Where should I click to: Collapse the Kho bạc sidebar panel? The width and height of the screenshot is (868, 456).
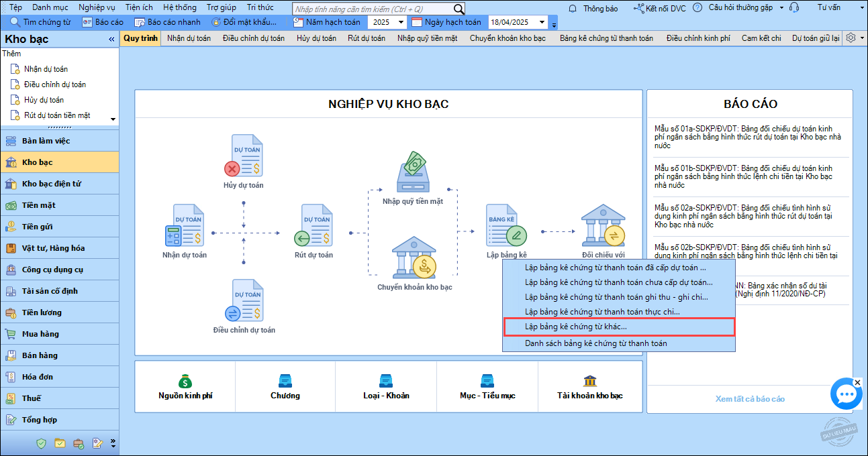[x=111, y=40]
